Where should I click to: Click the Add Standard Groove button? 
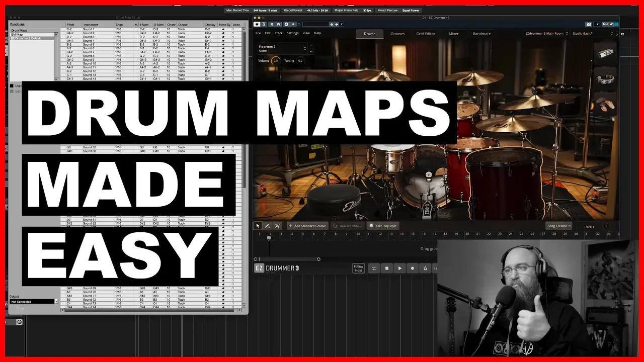click(307, 226)
